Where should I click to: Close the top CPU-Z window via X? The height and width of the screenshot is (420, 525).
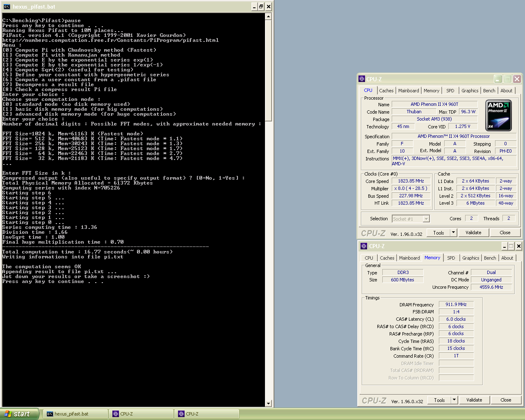click(x=517, y=79)
